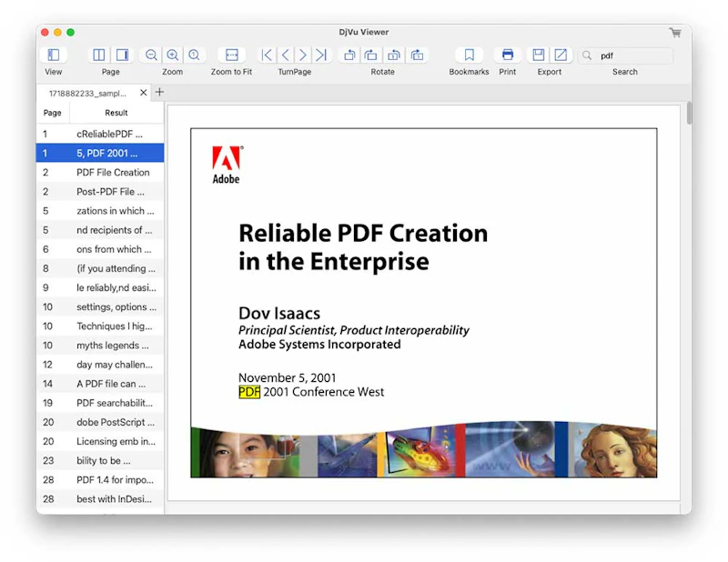Click the title Reliable PDF Creation
This screenshot has width=728, height=562.
point(363,233)
